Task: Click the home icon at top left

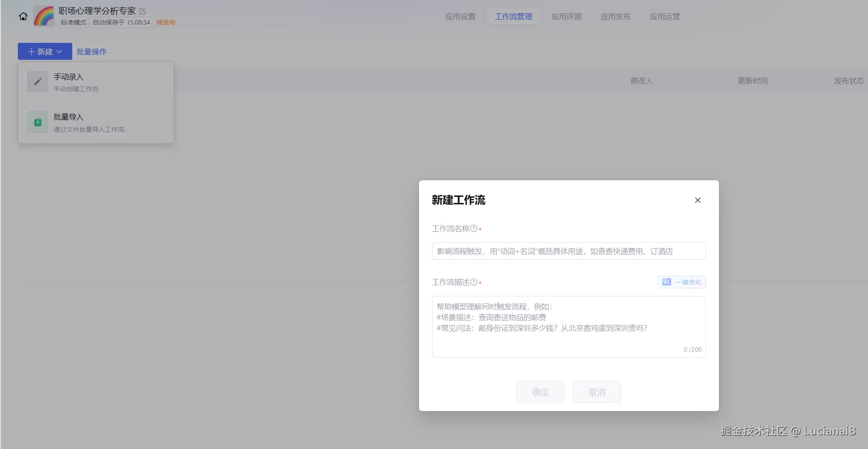Action: click(23, 16)
